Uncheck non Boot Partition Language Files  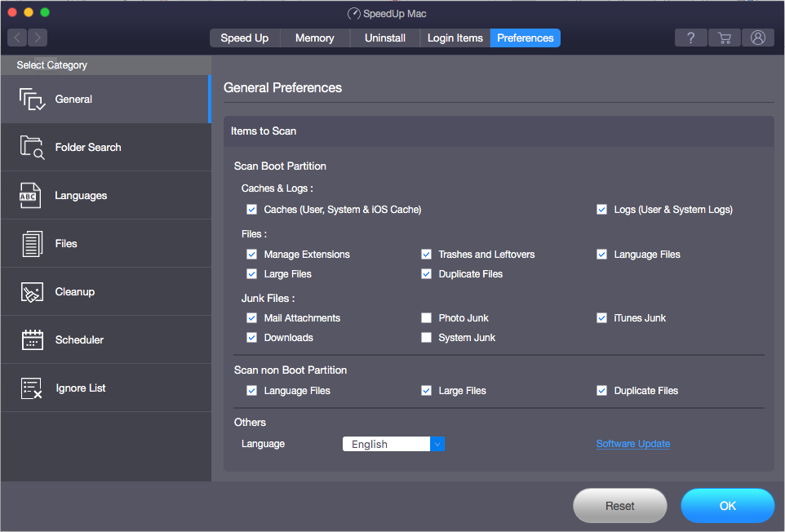252,390
